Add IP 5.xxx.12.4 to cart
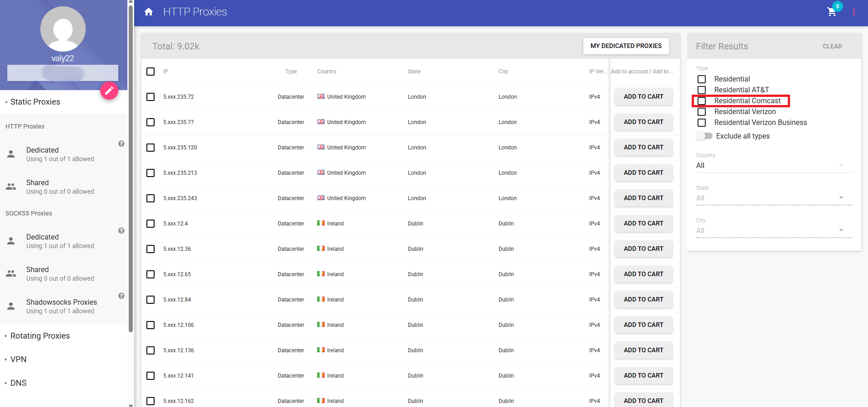Screen dimensions: 868x407 [643, 224]
